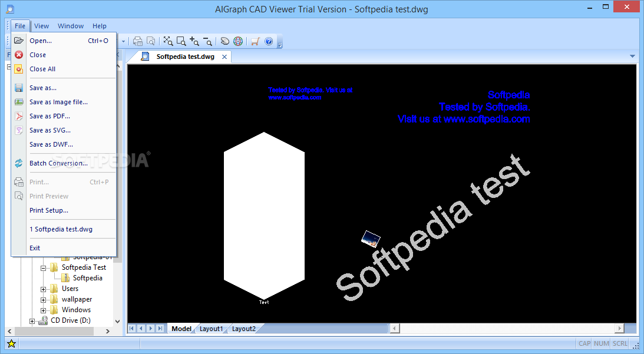This screenshot has height=354, width=644.
Task: Expand the wallpaper folder node
Action: pos(43,300)
